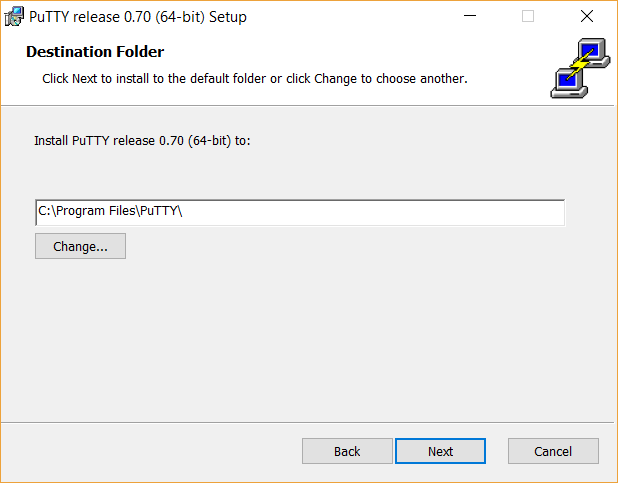
Task: Click the "Install PuTTY release 0.70 (64-bit) to:" label
Action: [x=142, y=141]
